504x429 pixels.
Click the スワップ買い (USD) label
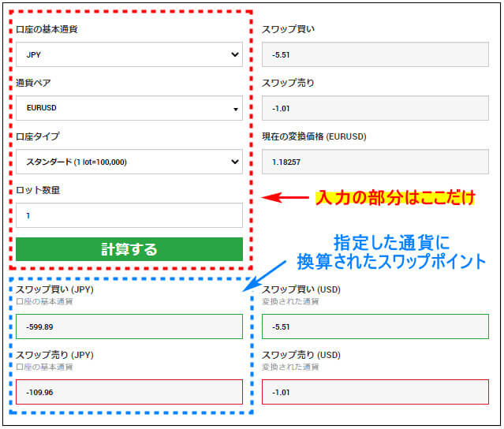(x=301, y=289)
